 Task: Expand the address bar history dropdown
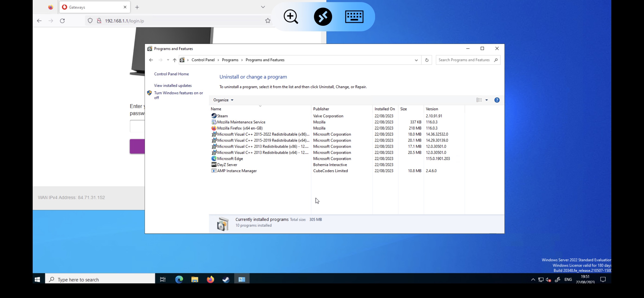pos(416,60)
